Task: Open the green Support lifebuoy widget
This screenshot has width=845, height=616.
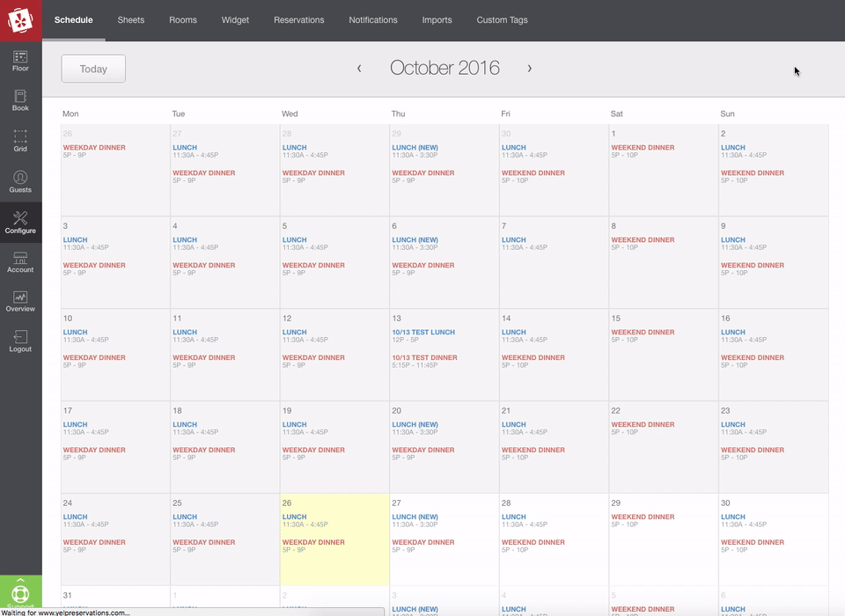Action: (x=20, y=593)
